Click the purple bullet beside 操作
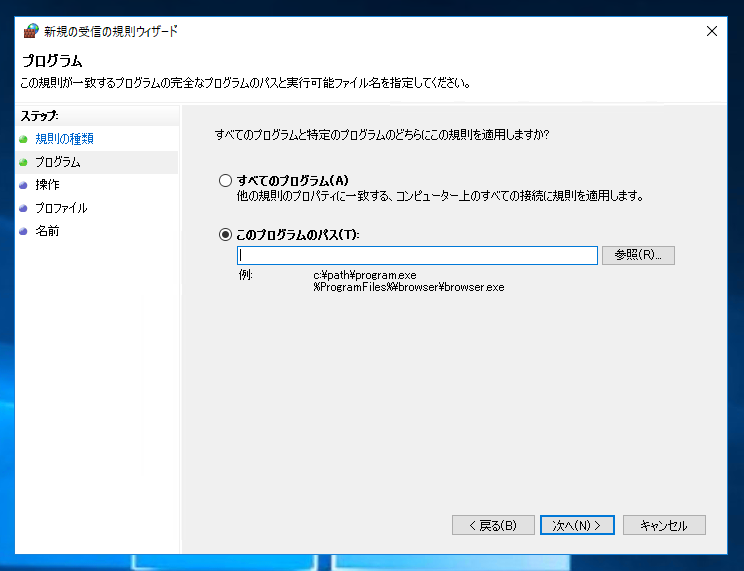This screenshot has width=744, height=571. point(23,185)
